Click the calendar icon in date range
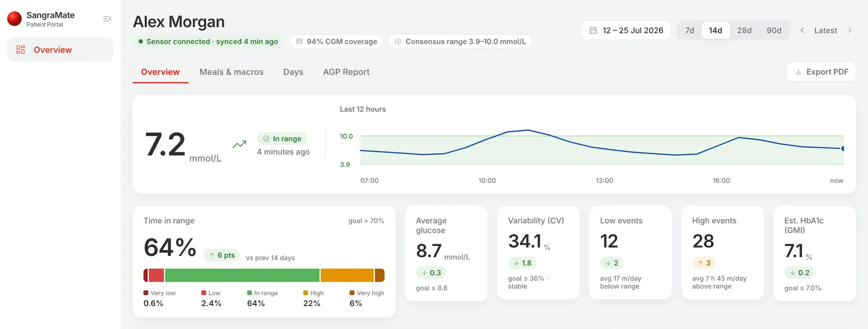This screenshot has width=868, height=329. pyautogui.click(x=593, y=30)
